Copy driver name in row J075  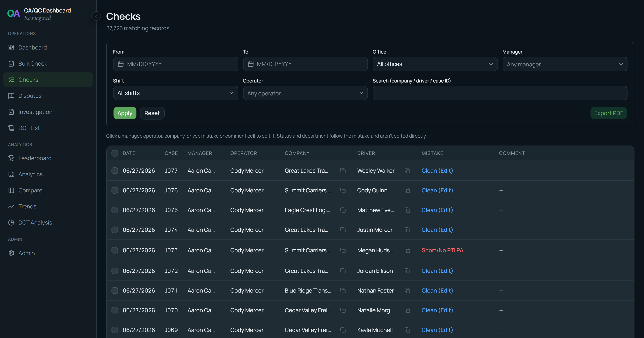pyautogui.click(x=407, y=210)
